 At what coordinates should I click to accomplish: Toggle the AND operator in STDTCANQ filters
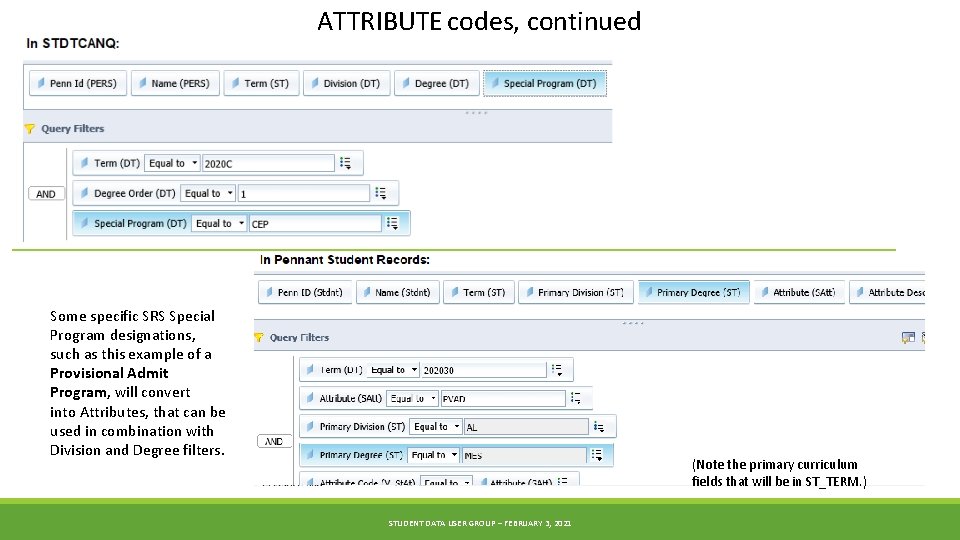46,194
